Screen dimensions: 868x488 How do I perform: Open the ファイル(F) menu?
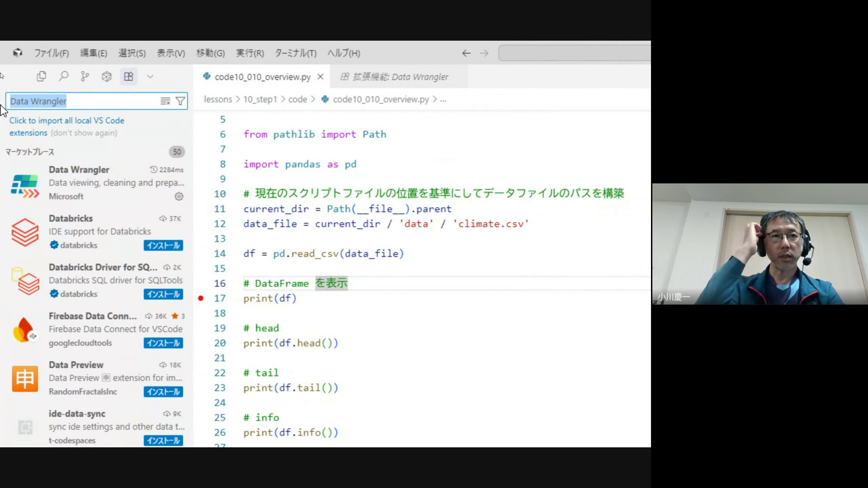pyautogui.click(x=52, y=53)
